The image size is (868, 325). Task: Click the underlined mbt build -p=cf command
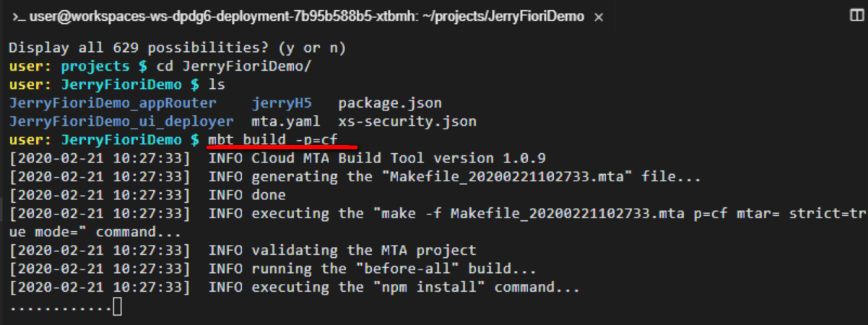click(x=283, y=139)
